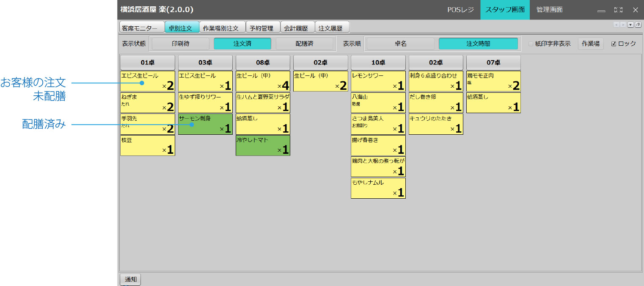This screenshot has width=644, height=286.
Task: Select the 八海山 熱燗 order card
Action: tap(378, 103)
